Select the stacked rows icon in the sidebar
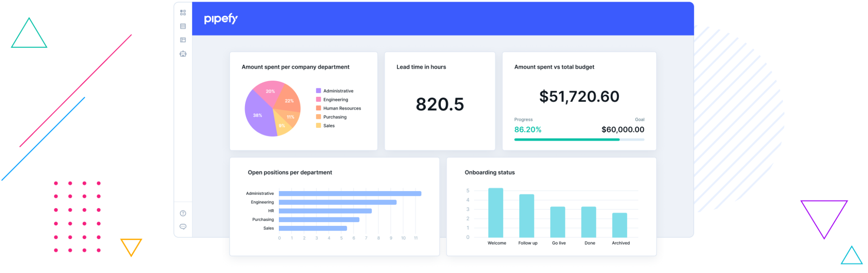Viewport: 868px width, 273px height. pos(183,26)
